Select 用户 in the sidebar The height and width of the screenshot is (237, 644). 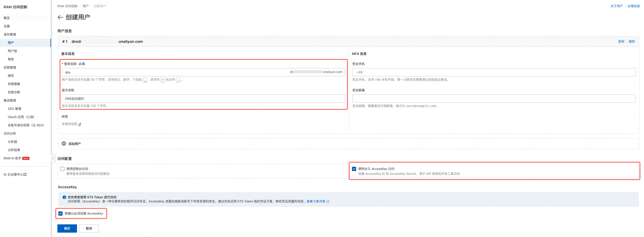pos(25,43)
